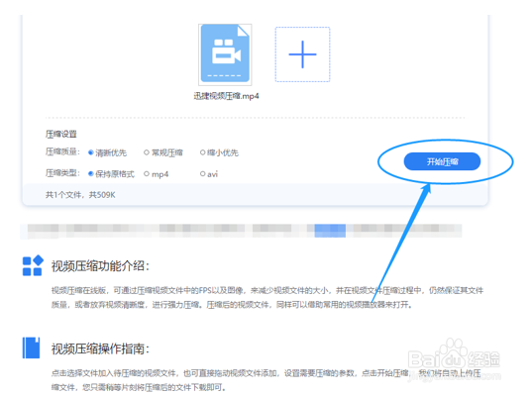
Task: Click the 视频压缩功能介绍 heading
Action: point(100,266)
